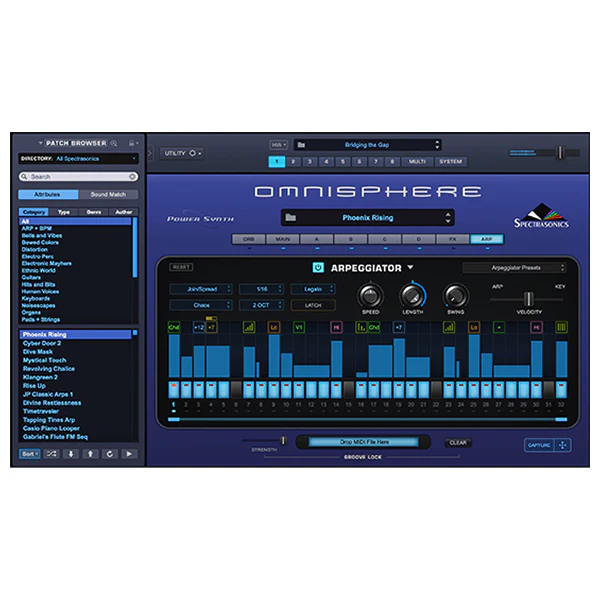Toggle arpeggiator step 6 button
Screen dimensions: 600x600
click(x=236, y=390)
